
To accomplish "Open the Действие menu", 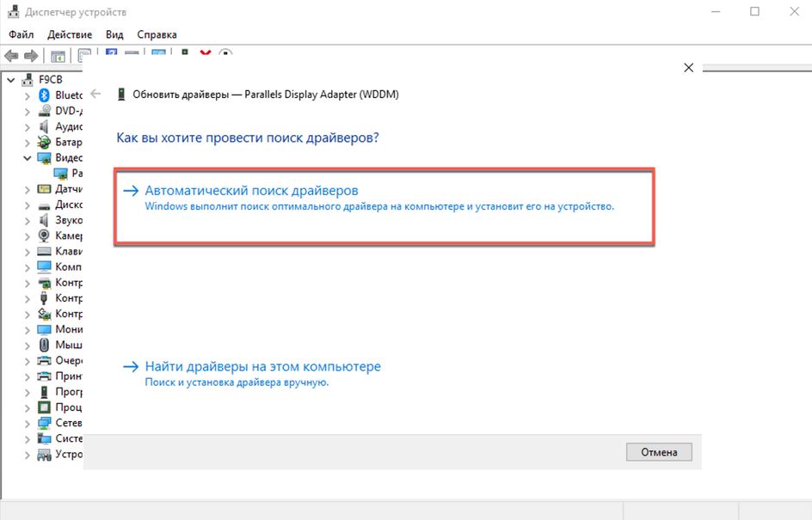I will coord(70,34).
